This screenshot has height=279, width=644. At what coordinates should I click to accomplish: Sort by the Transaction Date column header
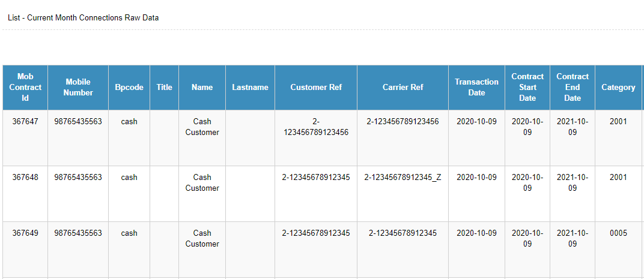pyautogui.click(x=476, y=87)
